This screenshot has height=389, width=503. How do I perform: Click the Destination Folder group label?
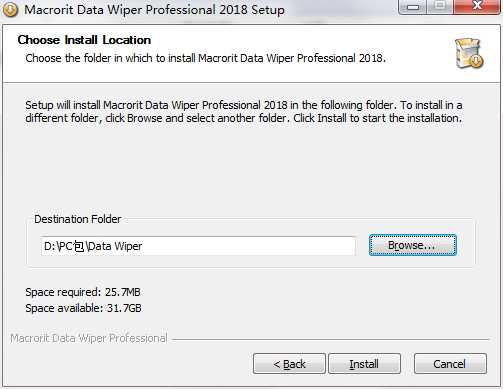(77, 219)
